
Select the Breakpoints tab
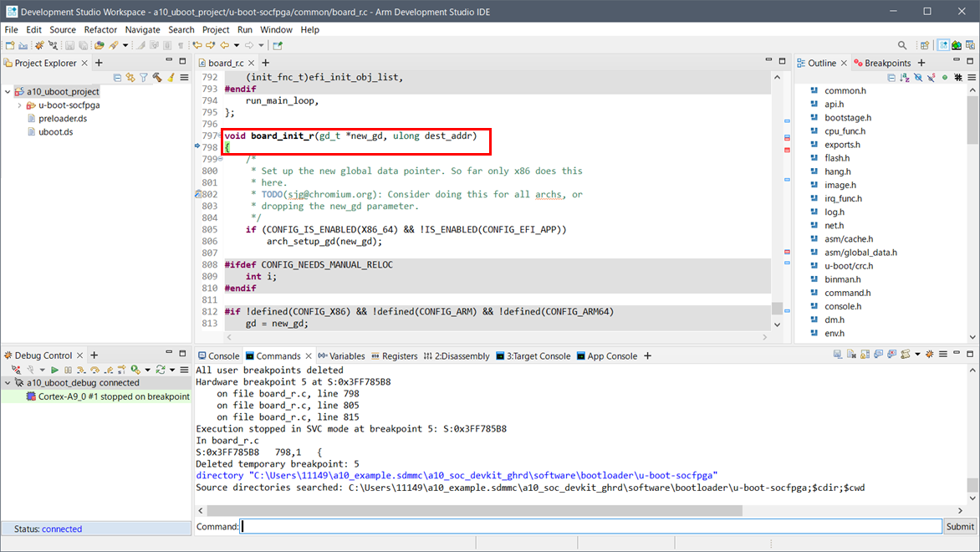[886, 63]
